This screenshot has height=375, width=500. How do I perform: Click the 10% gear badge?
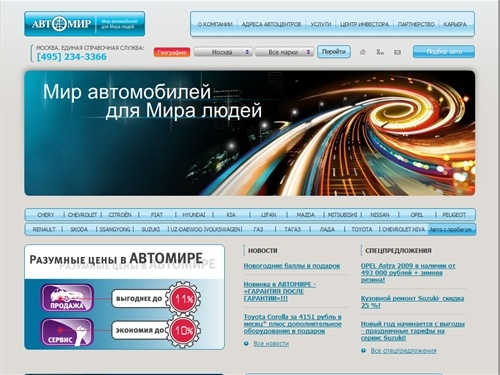(x=184, y=331)
